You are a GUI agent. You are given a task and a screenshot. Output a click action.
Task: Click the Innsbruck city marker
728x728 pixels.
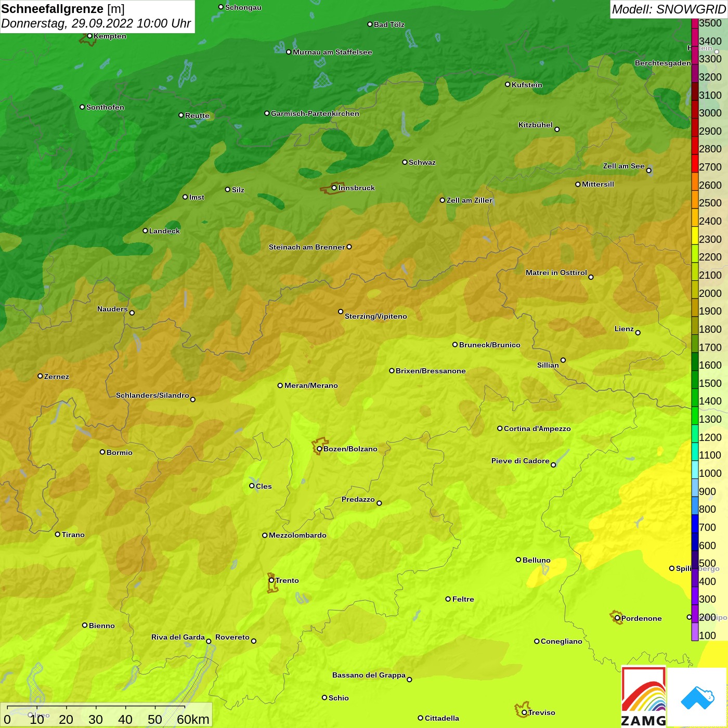(x=334, y=188)
